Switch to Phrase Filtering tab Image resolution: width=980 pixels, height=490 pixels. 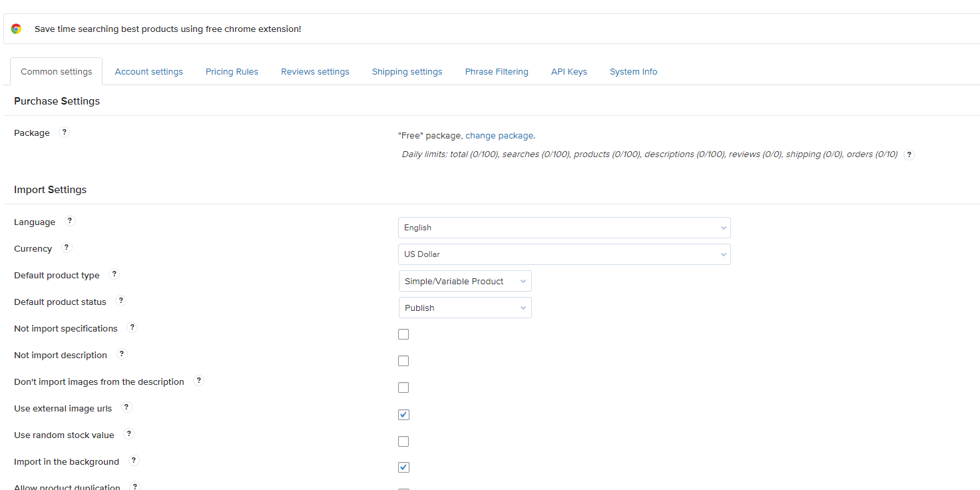(x=497, y=72)
